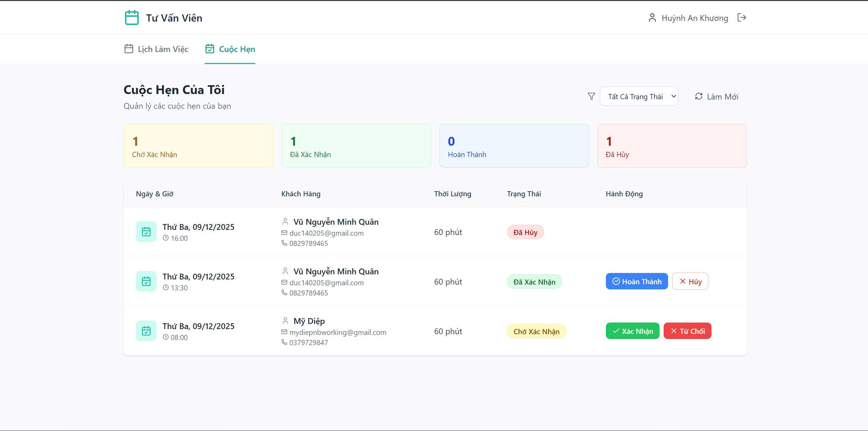Click calendar icon of the 13:30 appointment
This screenshot has height=431, width=868.
(146, 281)
